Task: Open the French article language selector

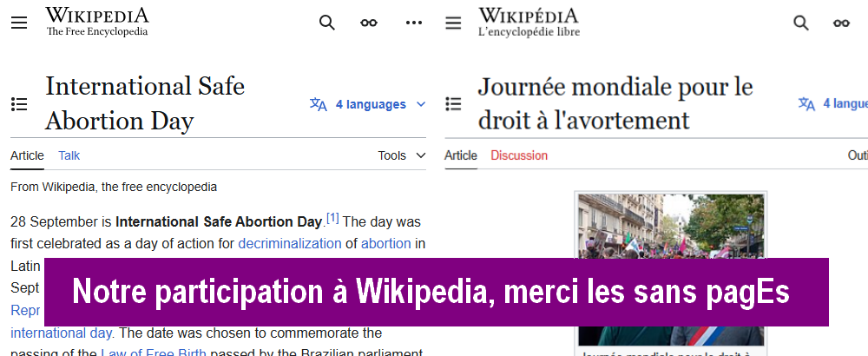Action: [832, 103]
